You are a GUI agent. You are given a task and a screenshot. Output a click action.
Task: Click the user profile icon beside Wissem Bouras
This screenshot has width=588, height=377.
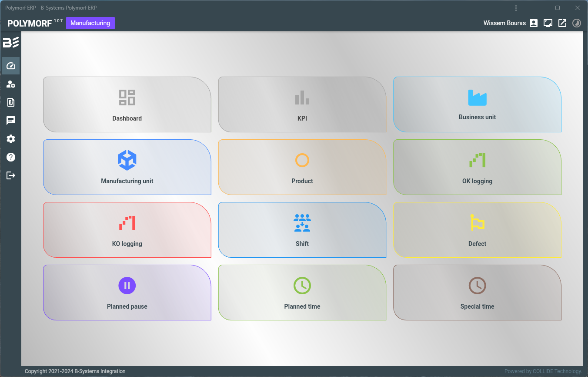(534, 23)
